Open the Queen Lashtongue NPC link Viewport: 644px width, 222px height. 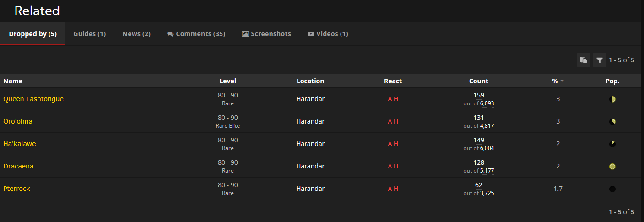(x=33, y=99)
